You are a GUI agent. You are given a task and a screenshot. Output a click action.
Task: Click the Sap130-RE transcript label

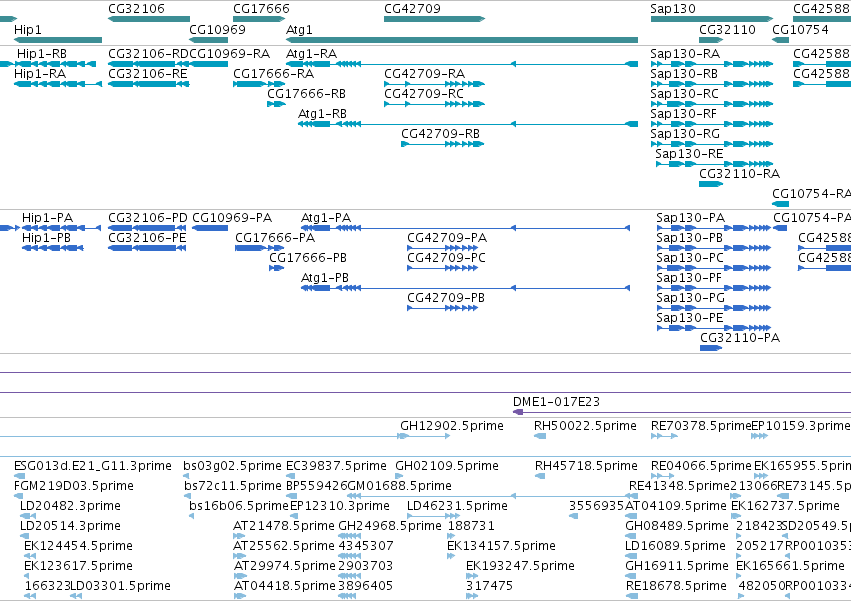click(689, 154)
